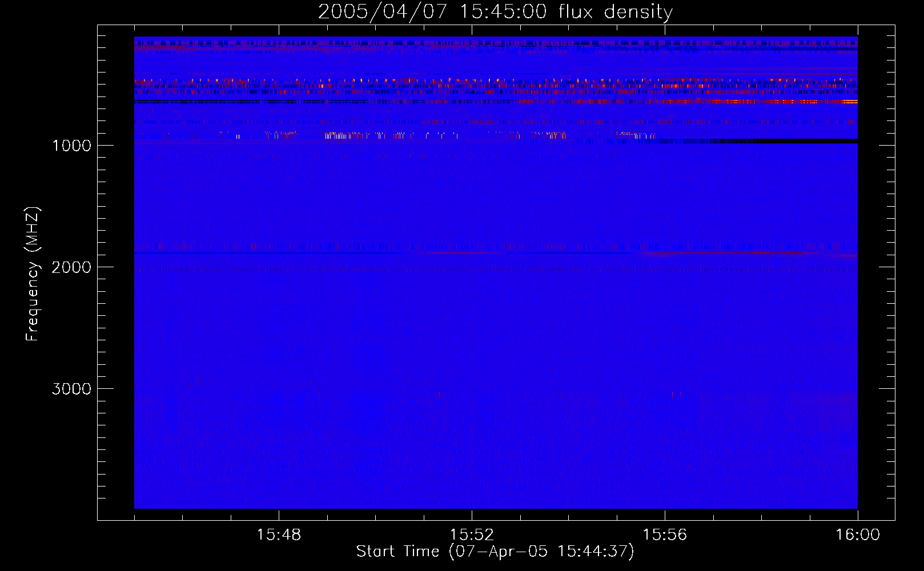Click the 'Frequency (MHZ)' axis label
This screenshot has height=571, width=924.
coord(33,274)
